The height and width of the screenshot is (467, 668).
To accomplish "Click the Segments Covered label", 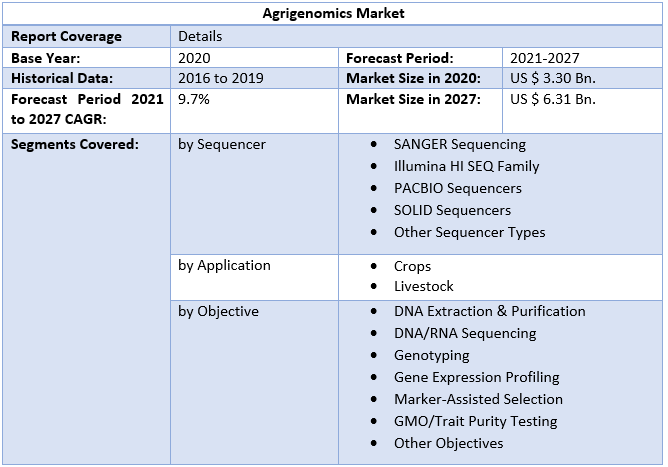I will point(75,144).
